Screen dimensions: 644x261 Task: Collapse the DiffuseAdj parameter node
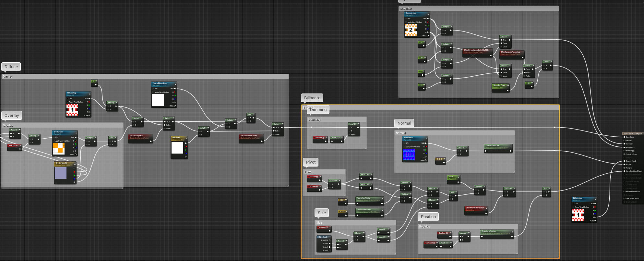(186, 139)
